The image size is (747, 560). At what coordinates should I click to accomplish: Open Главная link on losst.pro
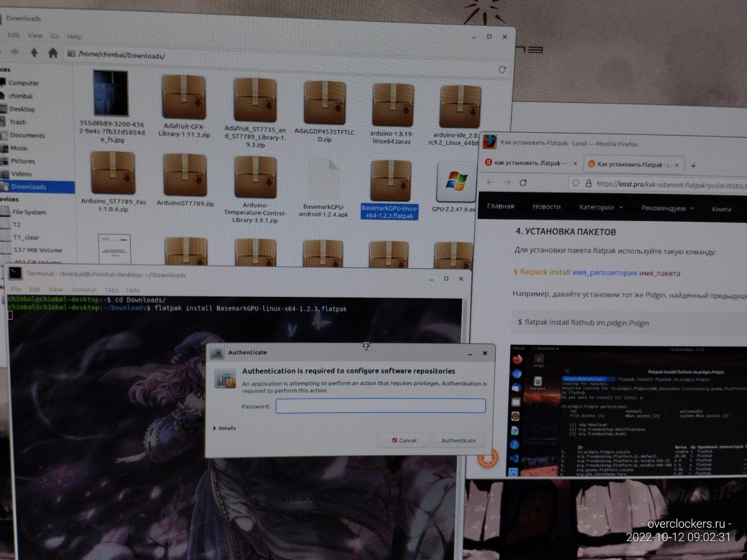coord(500,206)
